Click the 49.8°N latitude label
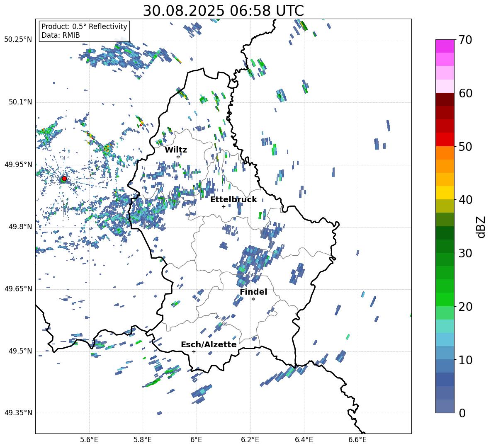This screenshot has height=448, width=491. [20, 227]
